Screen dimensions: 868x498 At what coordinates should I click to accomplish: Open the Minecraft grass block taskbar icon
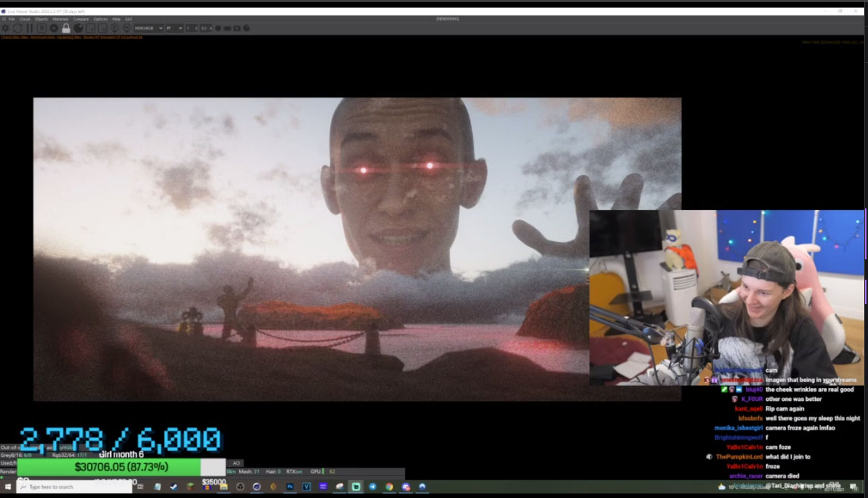click(x=190, y=487)
